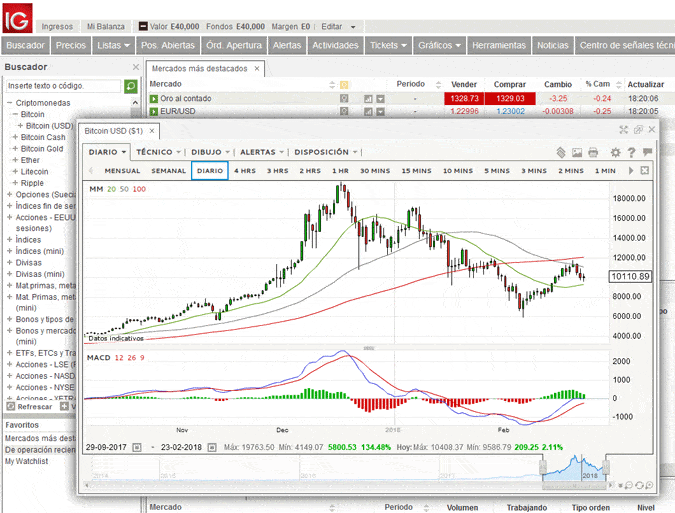Viewport: 675px width, 513px height.
Task: Open info icon for EUR/USD
Action: click(x=344, y=111)
